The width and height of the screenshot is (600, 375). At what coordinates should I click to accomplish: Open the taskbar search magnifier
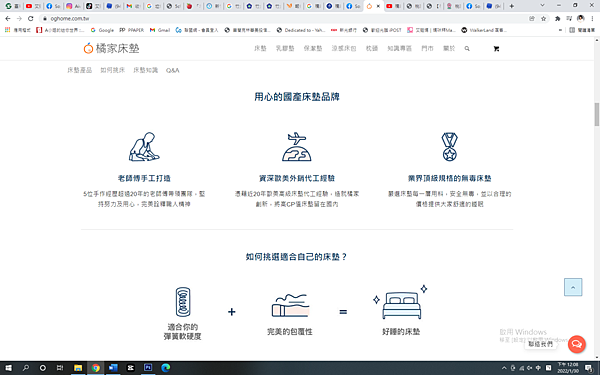(26, 368)
